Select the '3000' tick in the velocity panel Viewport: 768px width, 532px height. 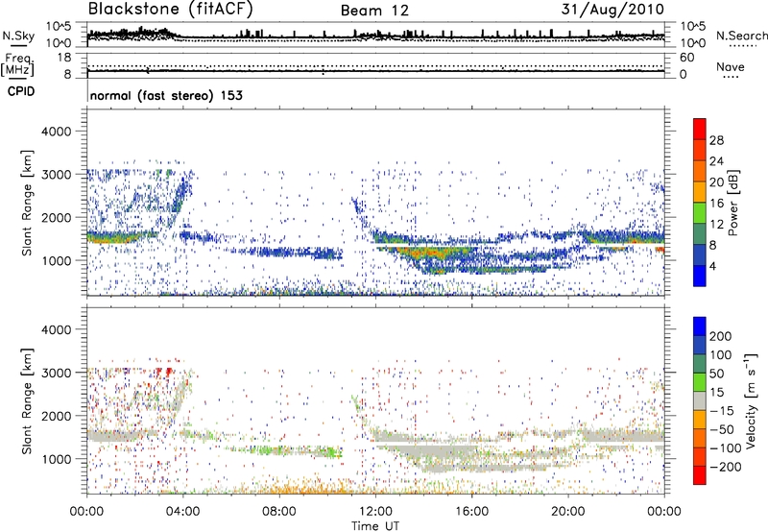[56, 373]
